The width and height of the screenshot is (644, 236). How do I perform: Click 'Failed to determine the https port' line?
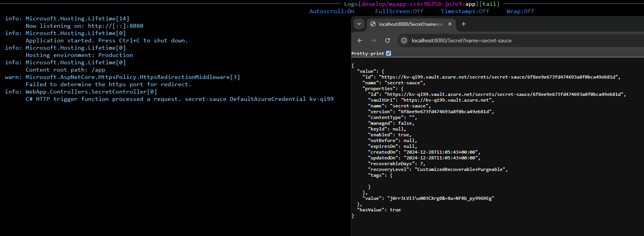click(108, 84)
